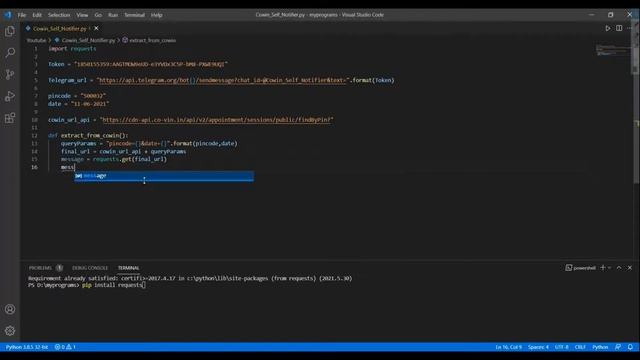This screenshot has height=360, width=640.
Task: Click the extract_from_cowin breadcrumb
Action: [153, 40]
